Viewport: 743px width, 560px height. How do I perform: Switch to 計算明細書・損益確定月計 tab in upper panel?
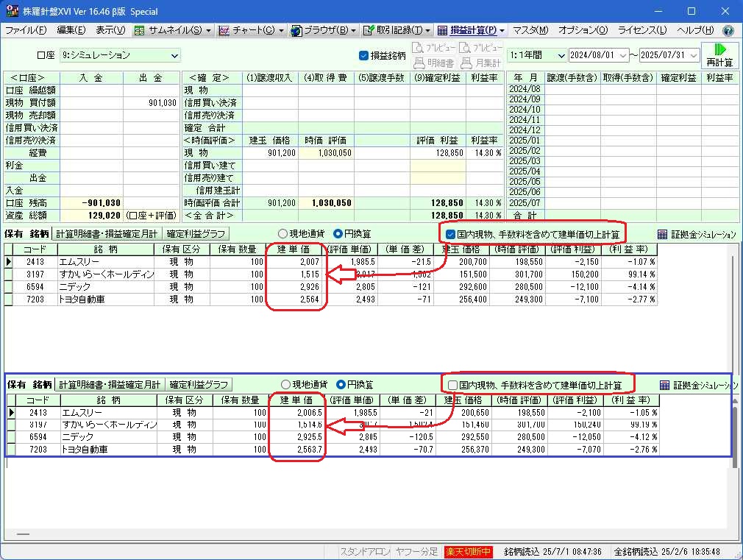click(x=107, y=234)
